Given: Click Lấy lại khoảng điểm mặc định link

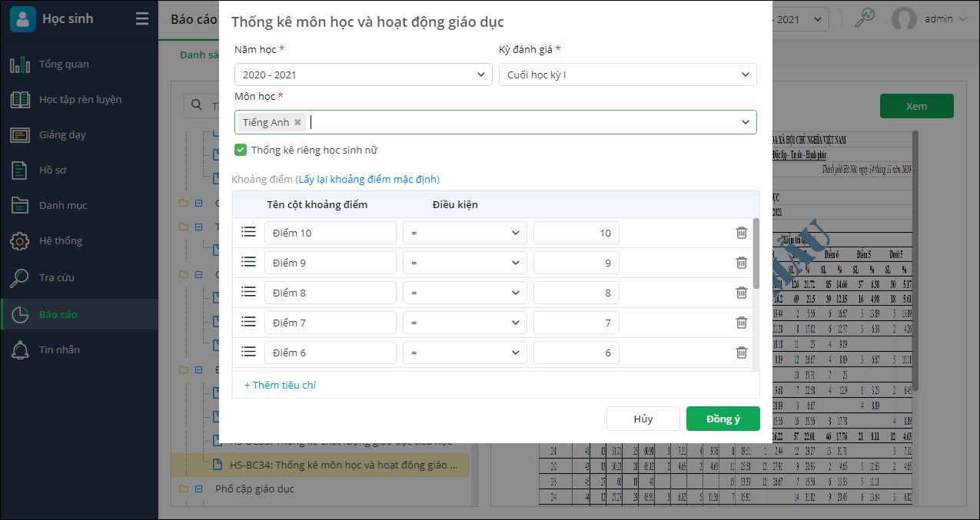Looking at the screenshot, I should (368, 179).
